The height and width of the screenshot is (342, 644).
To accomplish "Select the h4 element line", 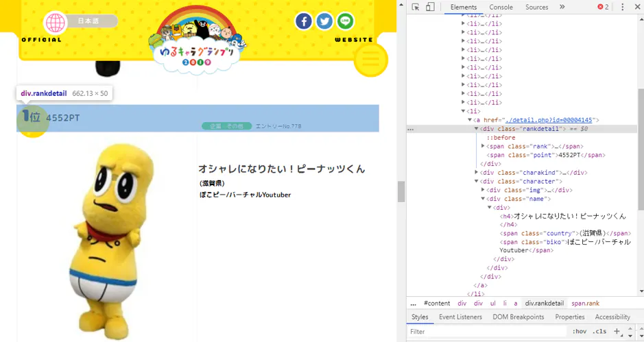I will pyautogui.click(x=562, y=220).
